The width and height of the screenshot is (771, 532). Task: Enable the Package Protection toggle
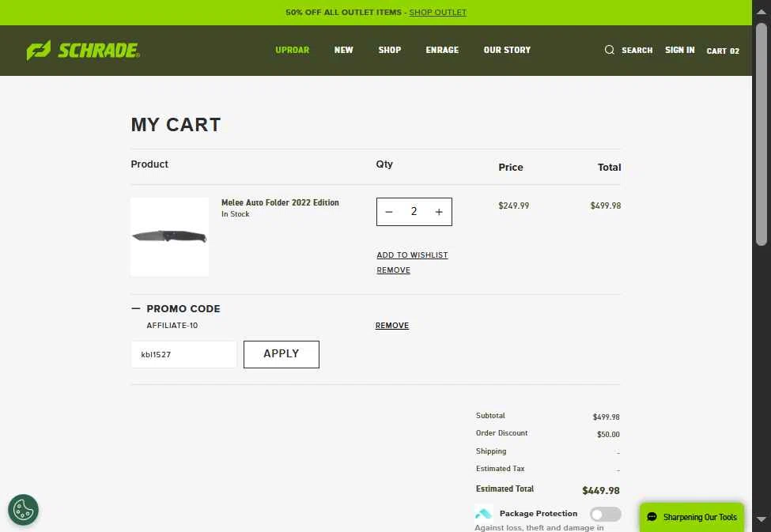click(605, 515)
